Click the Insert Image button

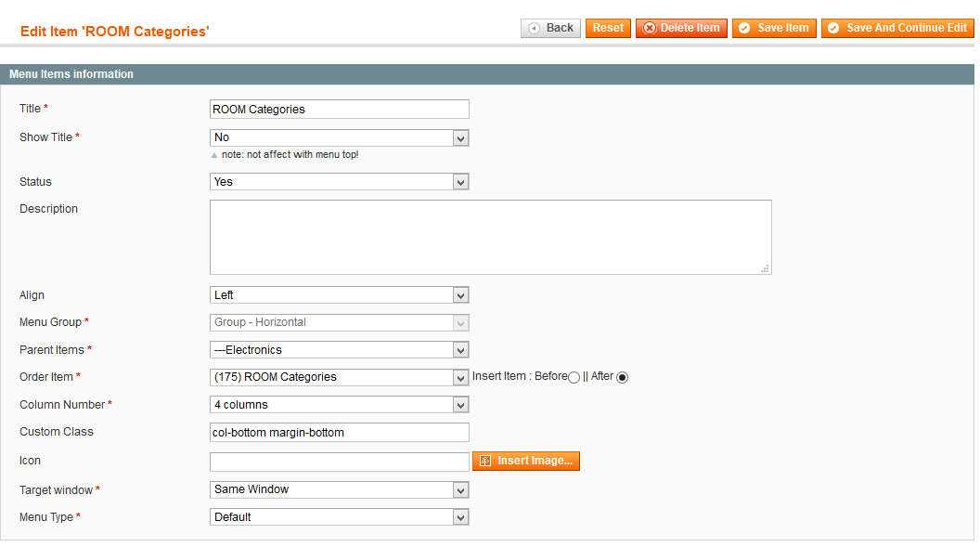tap(526, 461)
